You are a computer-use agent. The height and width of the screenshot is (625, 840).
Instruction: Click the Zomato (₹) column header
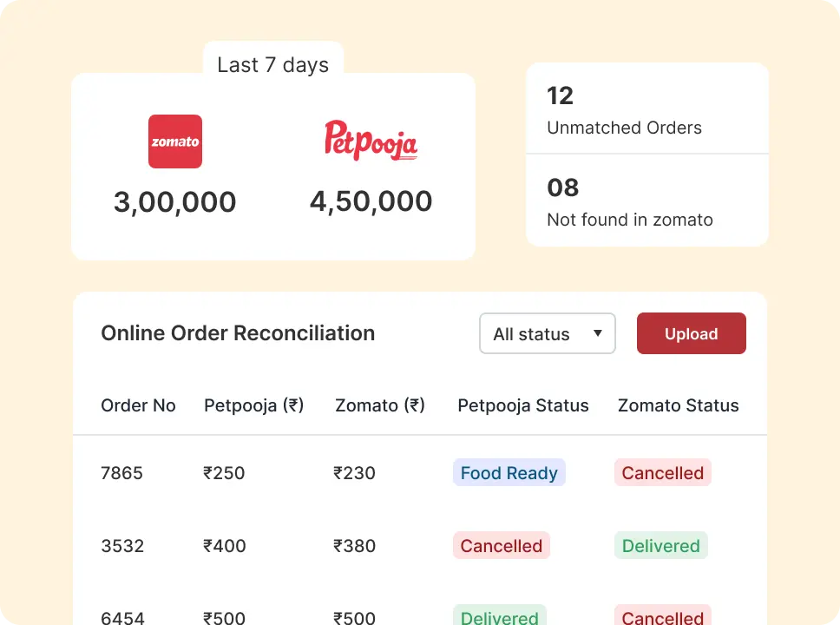click(x=380, y=405)
